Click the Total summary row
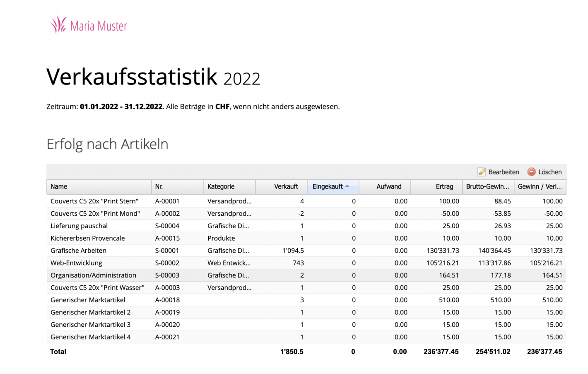The image size is (588, 374). (x=58, y=351)
